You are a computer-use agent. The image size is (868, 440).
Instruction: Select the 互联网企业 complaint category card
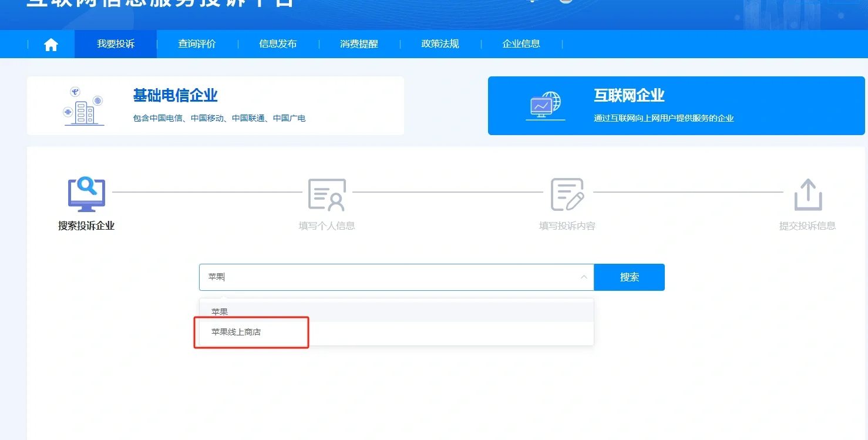(675, 106)
